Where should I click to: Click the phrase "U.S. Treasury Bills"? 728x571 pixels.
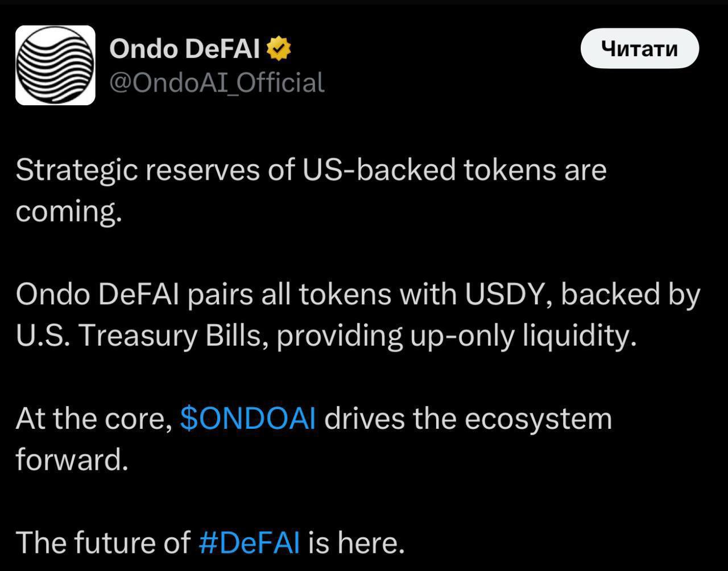coord(143,336)
